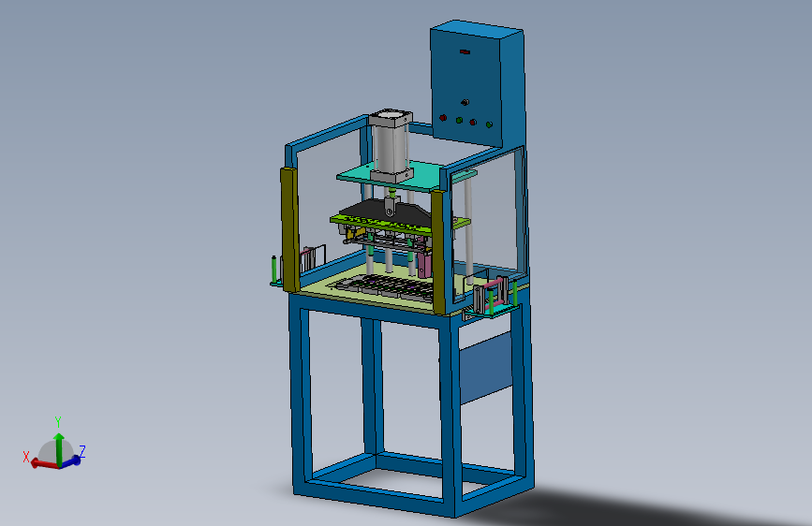Select the blue electrical control box
The image size is (812, 526).
pos(477,83)
